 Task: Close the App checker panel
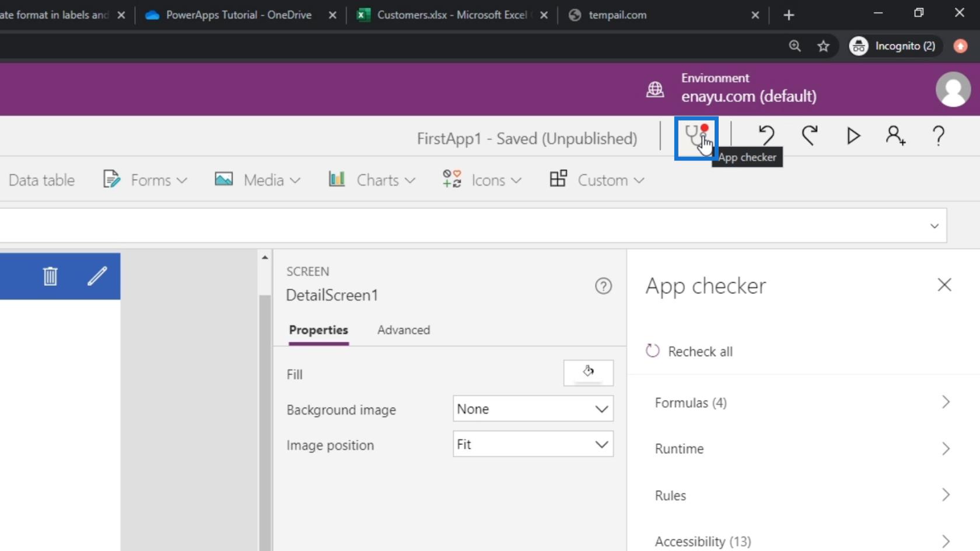click(944, 285)
